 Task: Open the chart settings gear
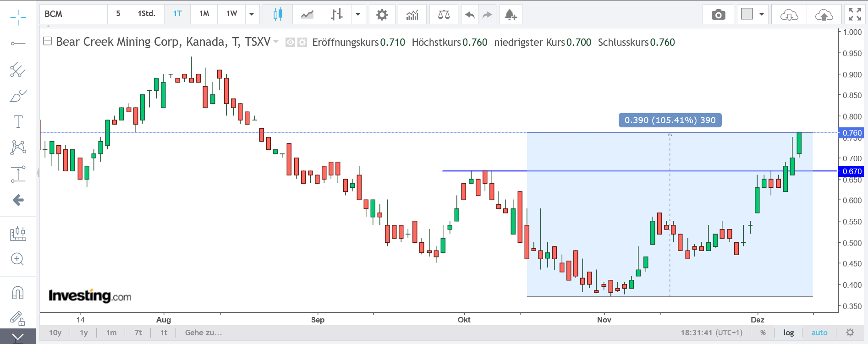pyautogui.click(x=382, y=15)
